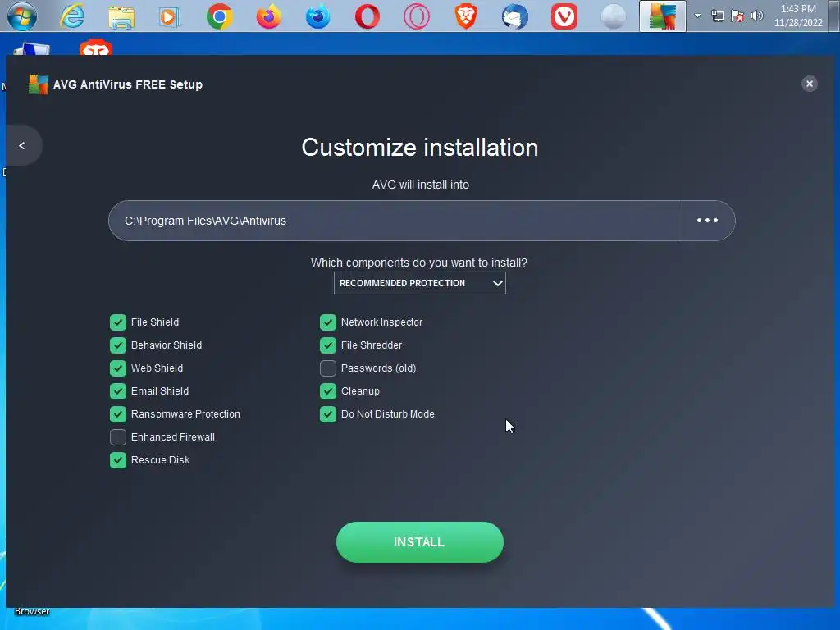Uncheck Ransomware Protection
840x630 pixels.
pos(118,414)
